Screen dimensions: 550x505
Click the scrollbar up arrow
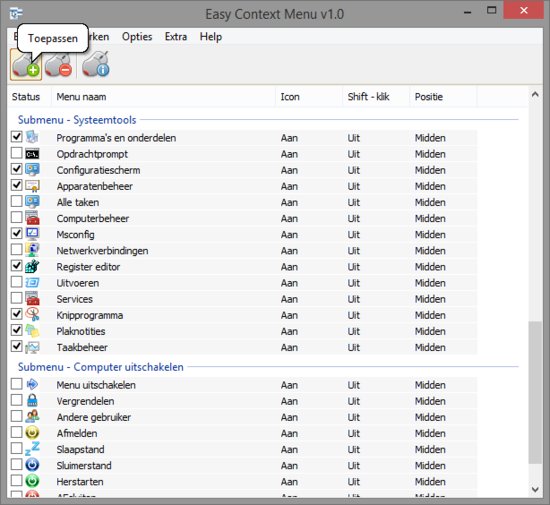(x=535, y=94)
